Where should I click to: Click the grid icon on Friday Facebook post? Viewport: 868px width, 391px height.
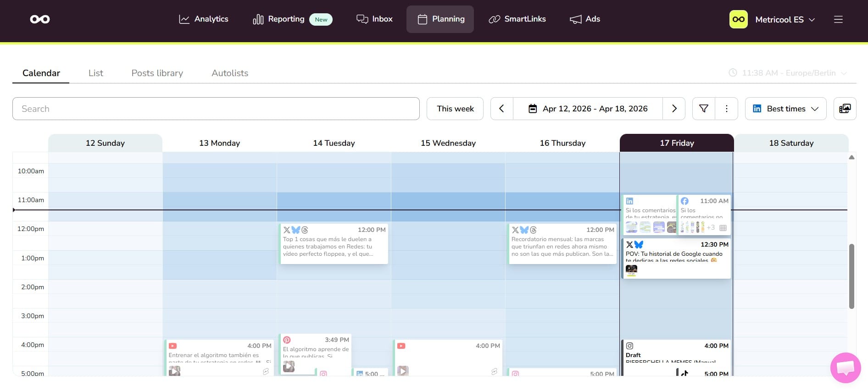[x=723, y=228]
